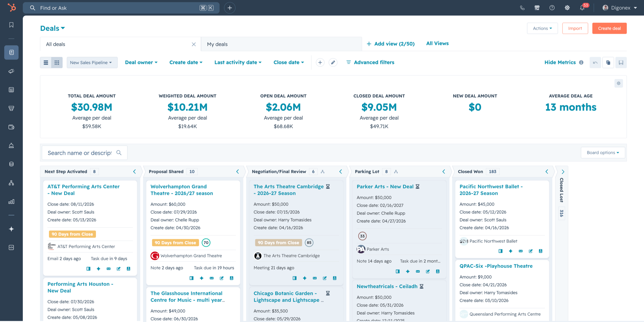Collapse the Closed Won column
This screenshot has height=322, width=644.
(547, 172)
